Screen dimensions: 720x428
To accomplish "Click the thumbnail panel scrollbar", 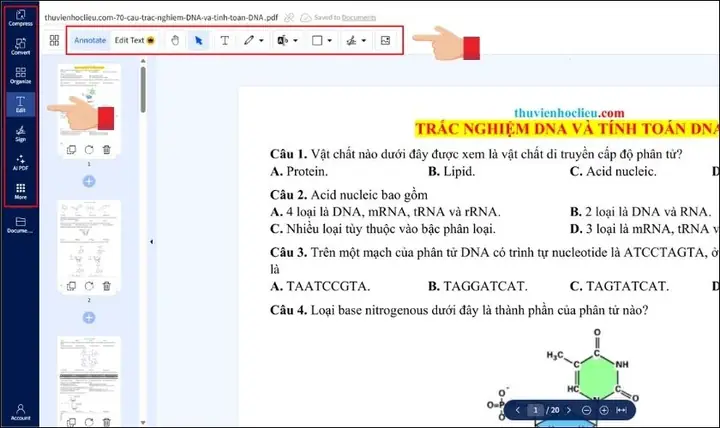I will [143, 90].
